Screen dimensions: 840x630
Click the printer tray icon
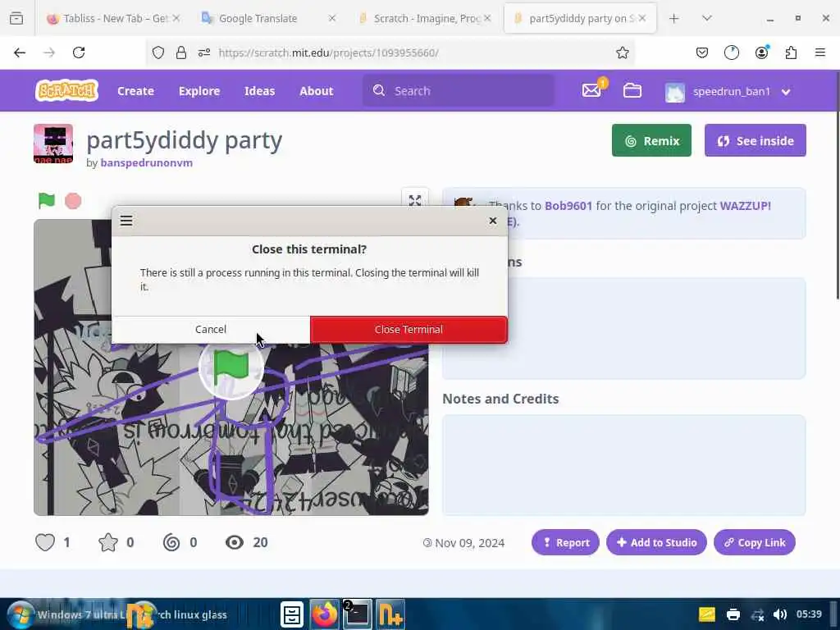point(733,614)
